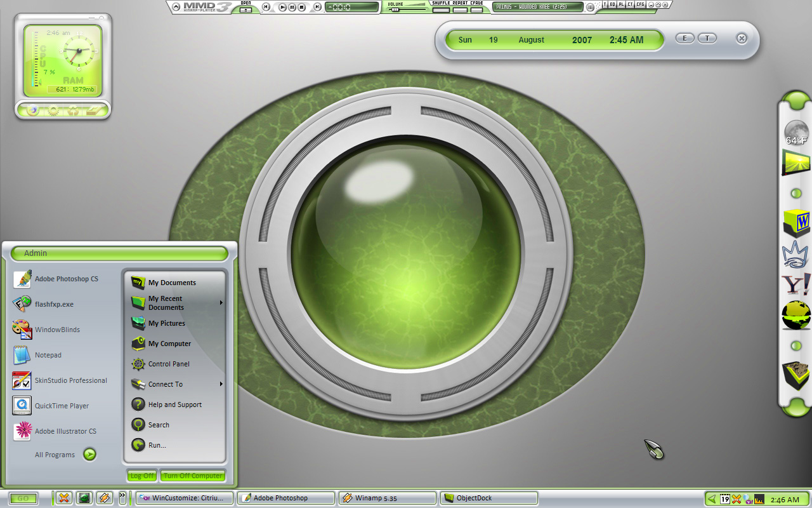
Task: Click the browser globe icon on CPU widget
Action: pyautogui.click(x=32, y=110)
